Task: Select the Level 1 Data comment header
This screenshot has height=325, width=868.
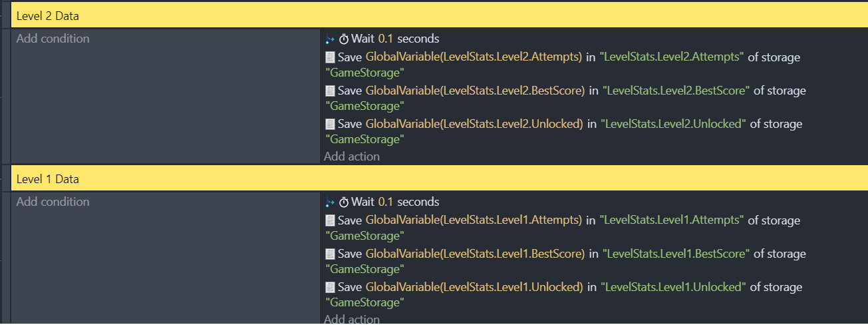Action: point(440,178)
